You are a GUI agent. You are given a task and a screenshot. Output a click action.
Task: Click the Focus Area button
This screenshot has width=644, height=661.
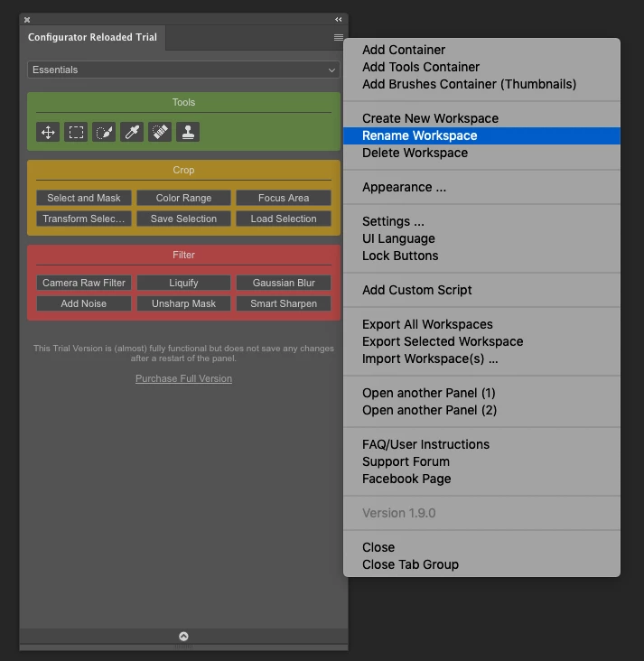pos(284,198)
